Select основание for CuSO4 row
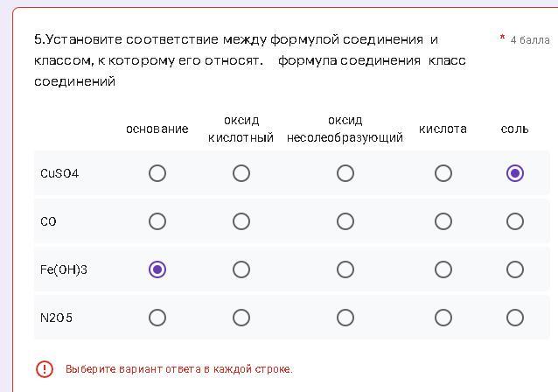The height and width of the screenshot is (392, 558). tap(157, 173)
